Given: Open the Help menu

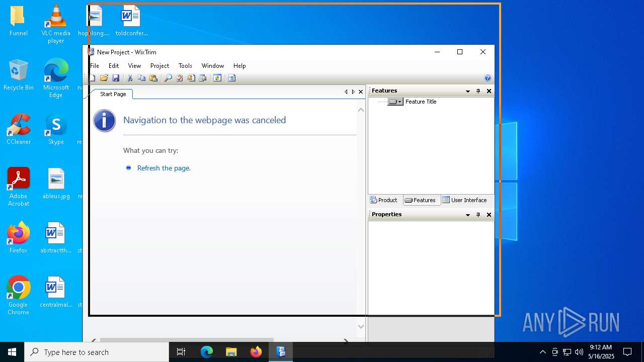Looking at the screenshot, I should pos(239,66).
